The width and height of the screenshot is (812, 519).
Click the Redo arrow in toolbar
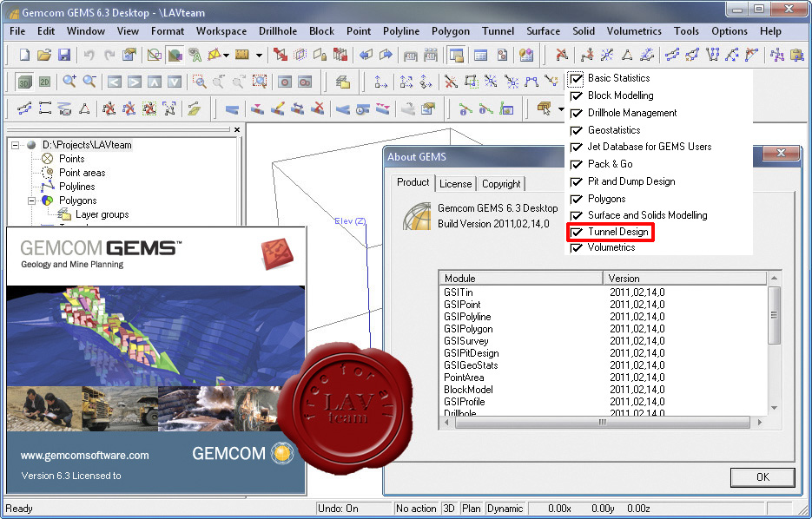109,55
